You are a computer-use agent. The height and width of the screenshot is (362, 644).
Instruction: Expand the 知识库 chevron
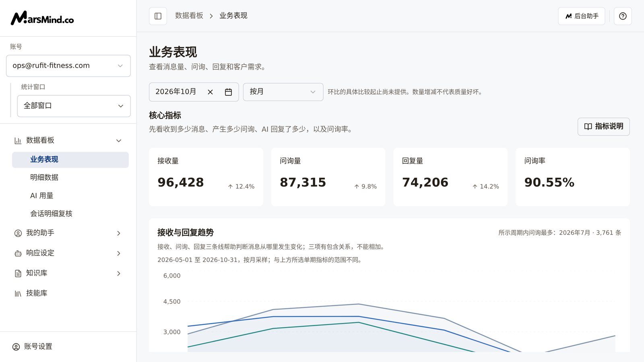tap(119, 274)
